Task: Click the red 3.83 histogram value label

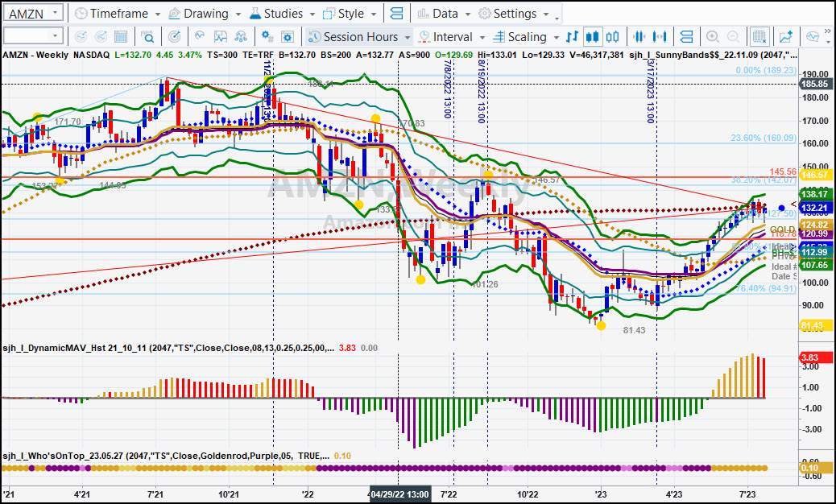Action: 815,357
